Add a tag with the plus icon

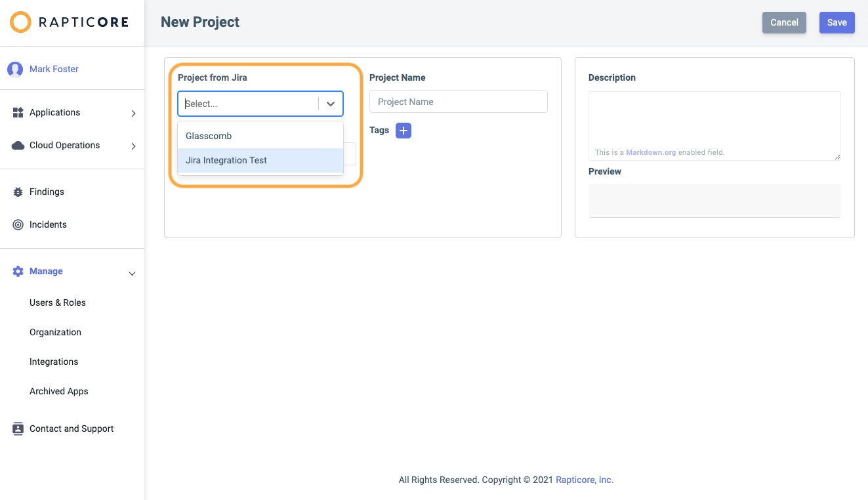[x=403, y=130]
